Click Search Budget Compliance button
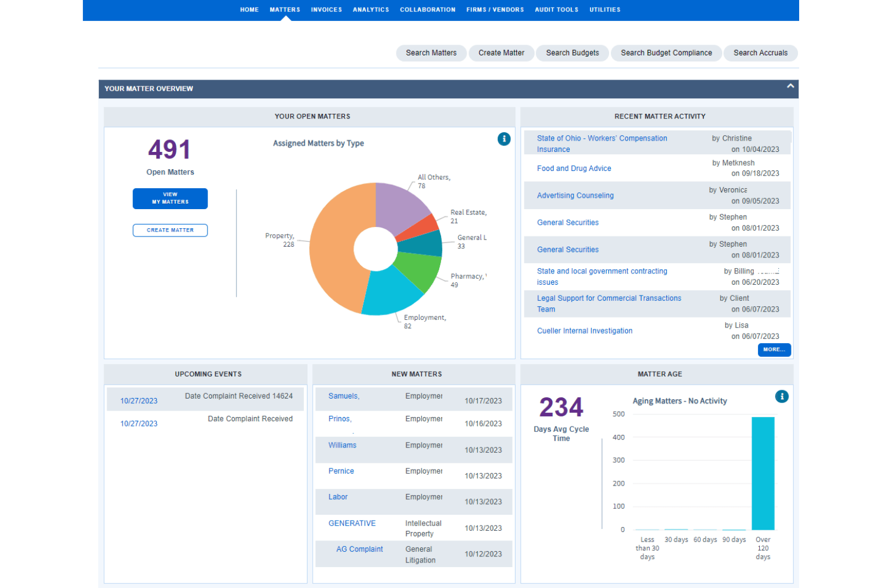The width and height of the screenshot is (882, 588). [666, 53]
